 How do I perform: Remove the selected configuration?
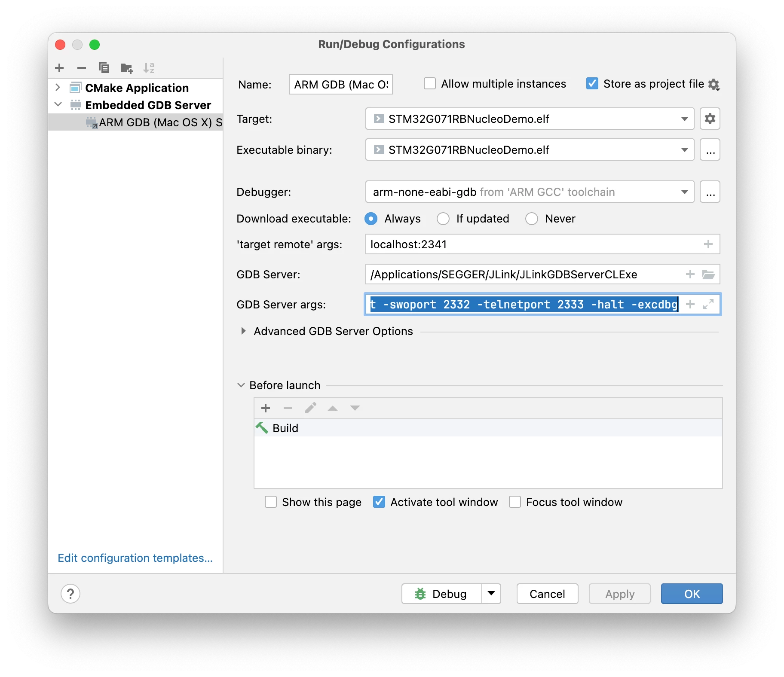click(x=82, y=68)
